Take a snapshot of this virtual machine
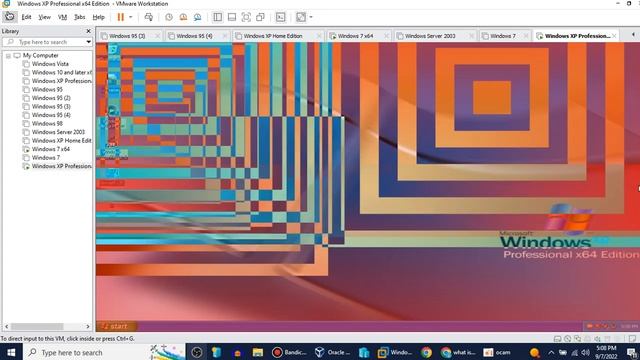640x360 pixels. (x=169, y=17)
